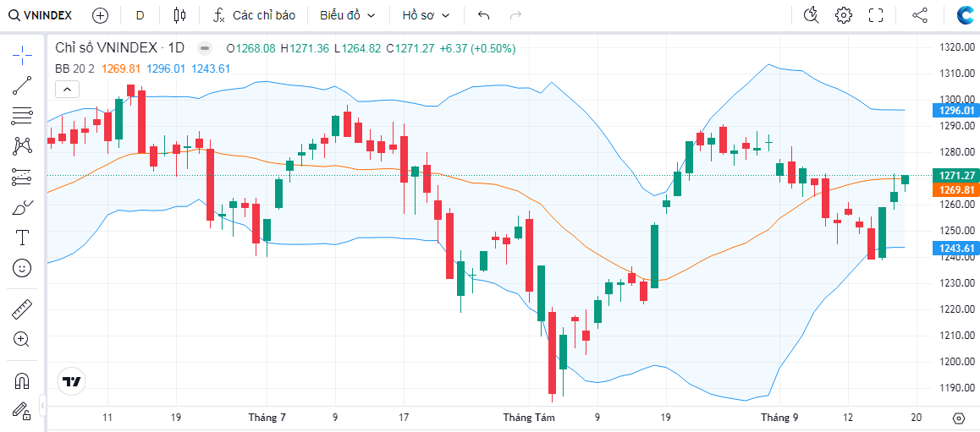The image size is (980, 432).
Task: Select the BB 20 2 indicator legend
Action: (x=74, y=68)
